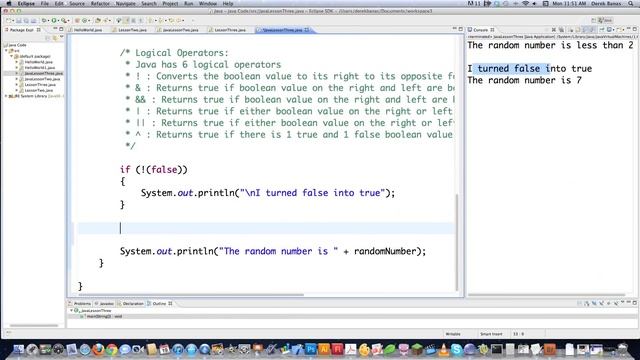Open VLC from the Dock
The width and height of the screenshot is (640, 360).
443,349
